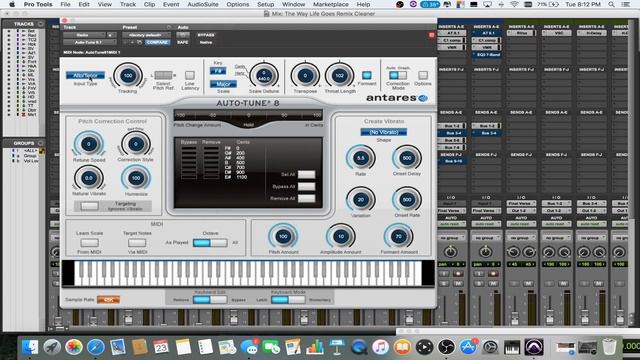Click the COMPARE button
Image resolution: width=640 pixels, height=360 pixels.
(x=157, y=42)
